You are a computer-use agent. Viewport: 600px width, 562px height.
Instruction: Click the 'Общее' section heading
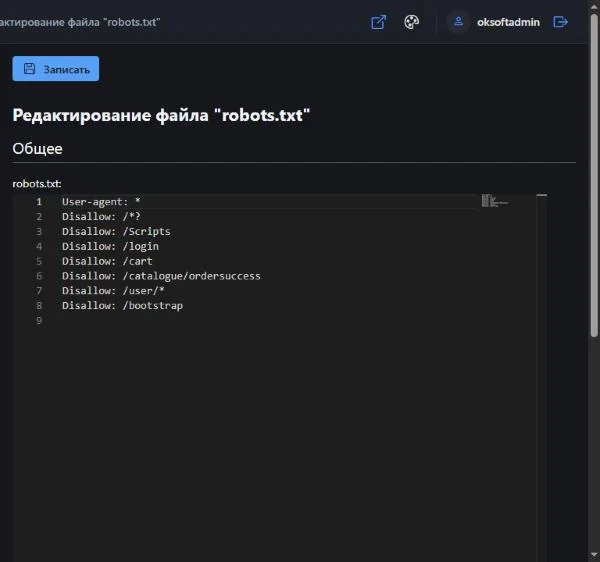pyautogui.click(x=37, y=148)
